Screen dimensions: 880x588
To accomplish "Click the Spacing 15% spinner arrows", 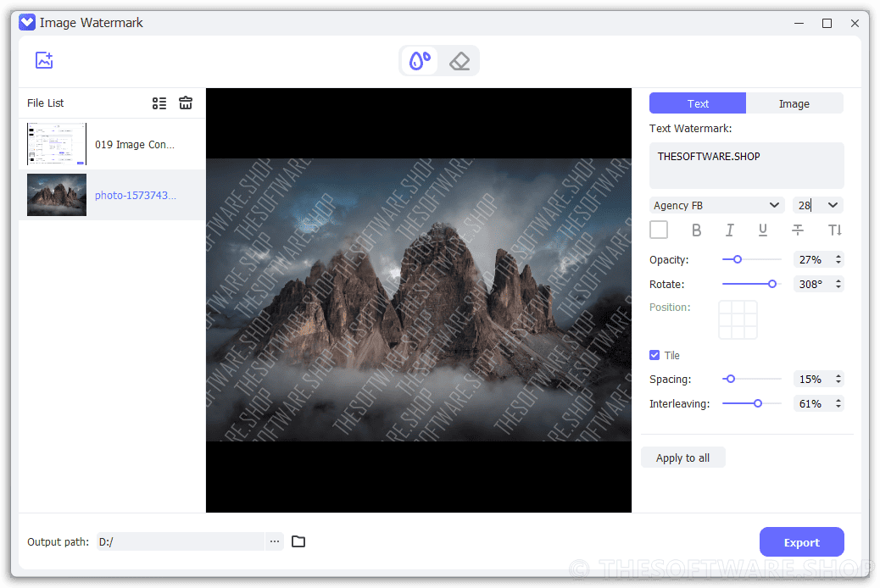I will (838, 380).
